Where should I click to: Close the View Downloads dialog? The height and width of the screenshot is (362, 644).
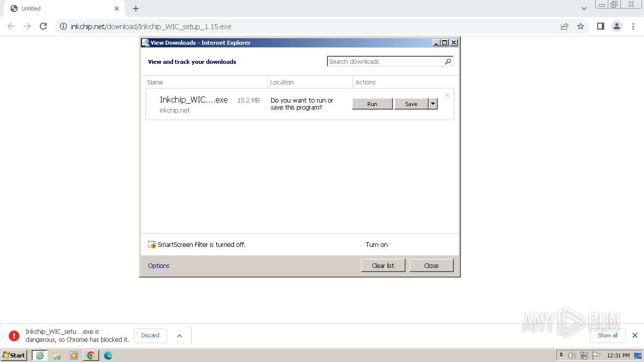pyautogui.click(x=431, y=265)
